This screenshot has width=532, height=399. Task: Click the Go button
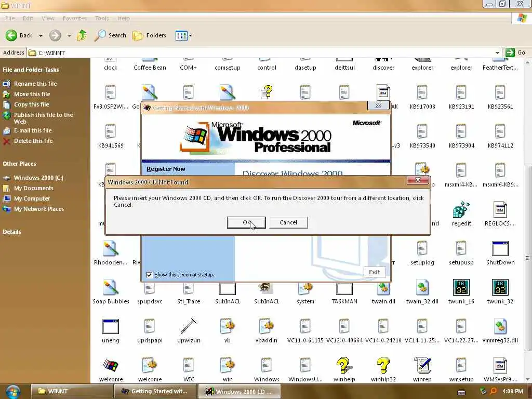tap(515, 52)
